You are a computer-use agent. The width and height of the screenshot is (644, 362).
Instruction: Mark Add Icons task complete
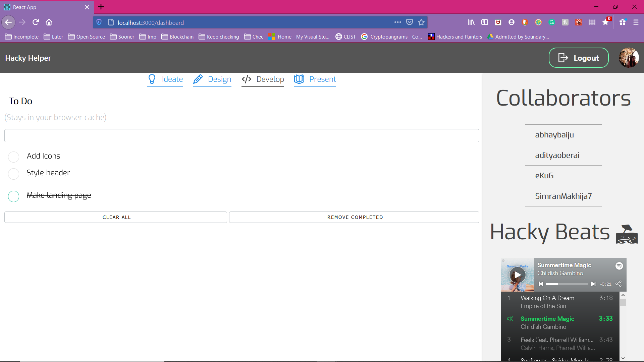13,157
